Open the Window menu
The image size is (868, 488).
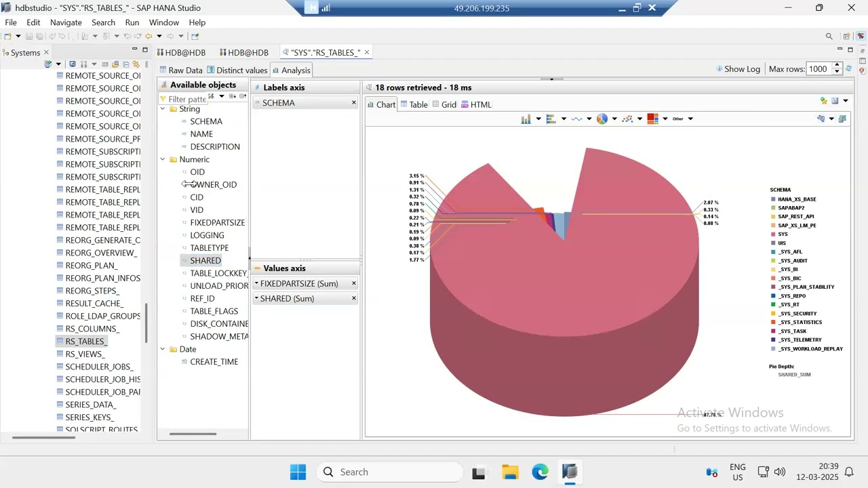[x=164, y=22]
